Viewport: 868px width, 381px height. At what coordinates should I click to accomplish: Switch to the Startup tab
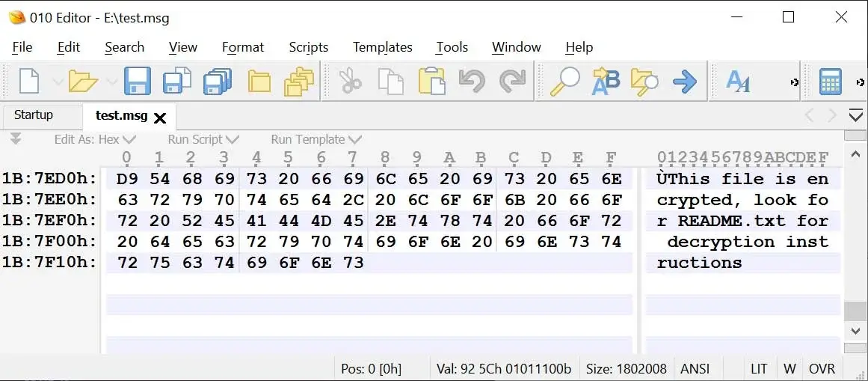tap(34, 115)
